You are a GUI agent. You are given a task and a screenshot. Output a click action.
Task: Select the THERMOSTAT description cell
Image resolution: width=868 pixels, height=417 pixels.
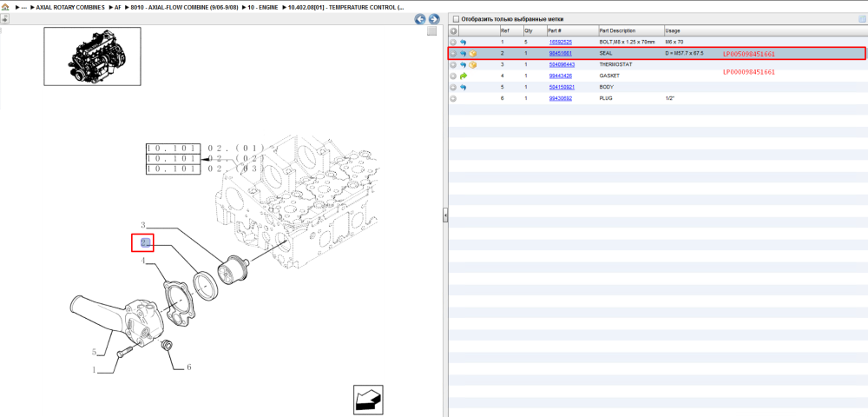point(616,65)
